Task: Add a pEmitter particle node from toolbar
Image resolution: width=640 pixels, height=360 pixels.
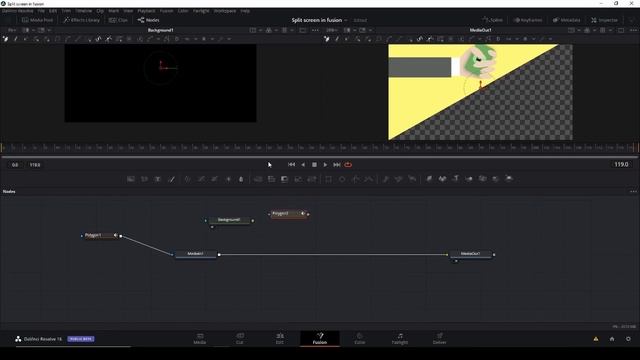Action: [x=385, y=179]
